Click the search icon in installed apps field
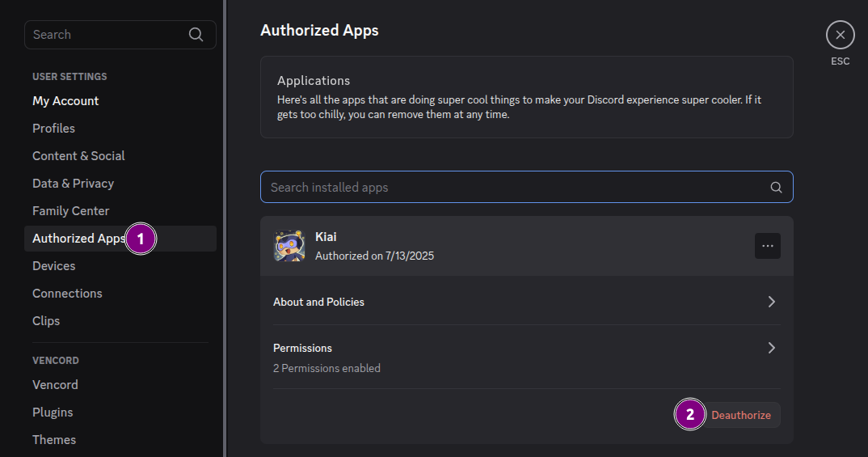 (x=776, y=187)
